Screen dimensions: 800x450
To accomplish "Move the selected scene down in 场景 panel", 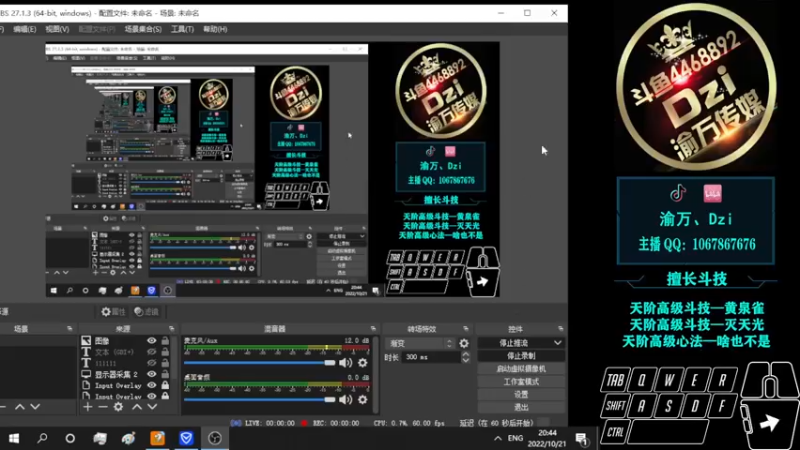I will (x=35, y=407).
